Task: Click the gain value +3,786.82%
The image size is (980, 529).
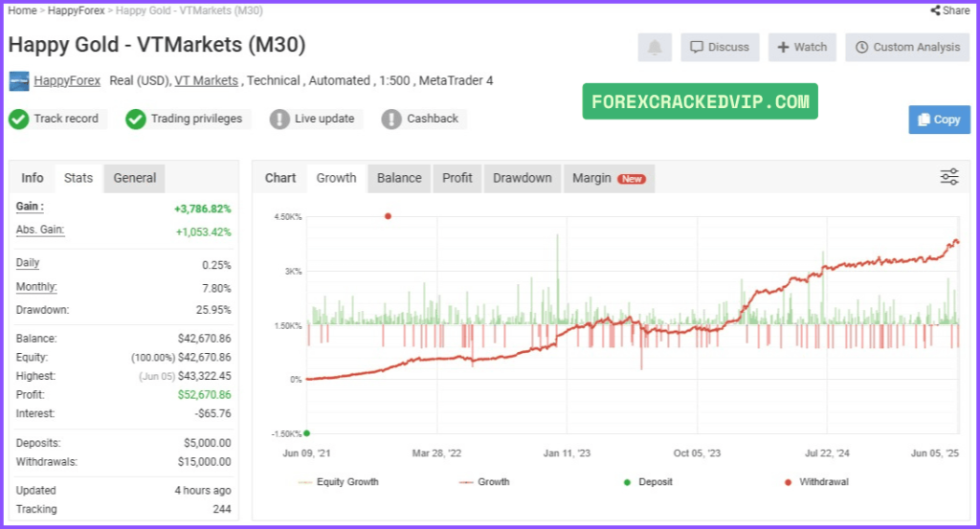Action: (203, 209)
